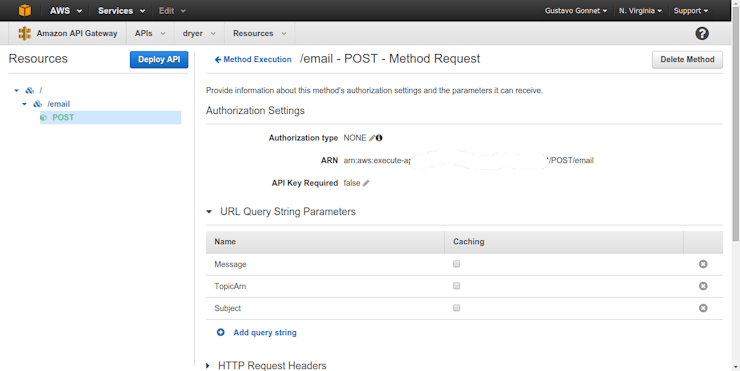Collapse URL Query String Parameters section
The height and width of the screenshot is (371, 740).
209,212
